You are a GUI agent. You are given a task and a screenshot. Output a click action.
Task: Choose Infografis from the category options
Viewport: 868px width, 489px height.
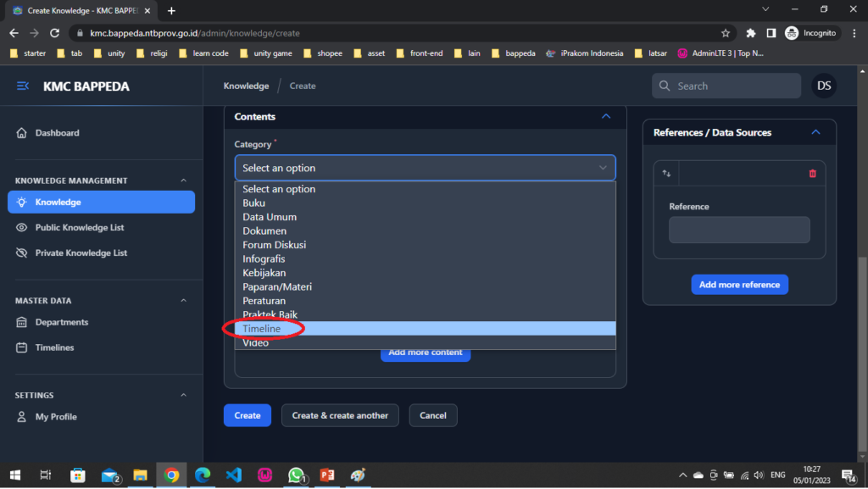[x=264, y=259]
